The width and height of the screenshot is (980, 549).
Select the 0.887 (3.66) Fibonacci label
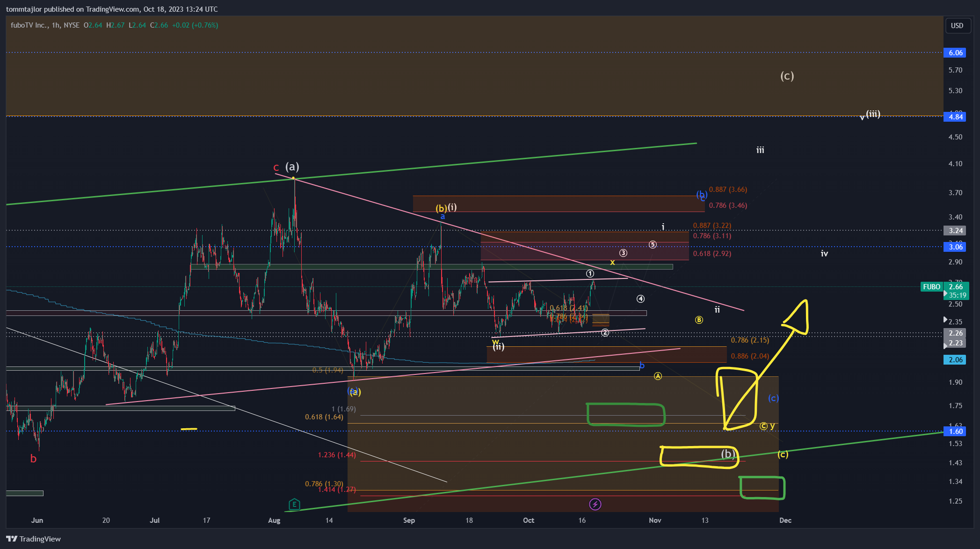(728, 190)
